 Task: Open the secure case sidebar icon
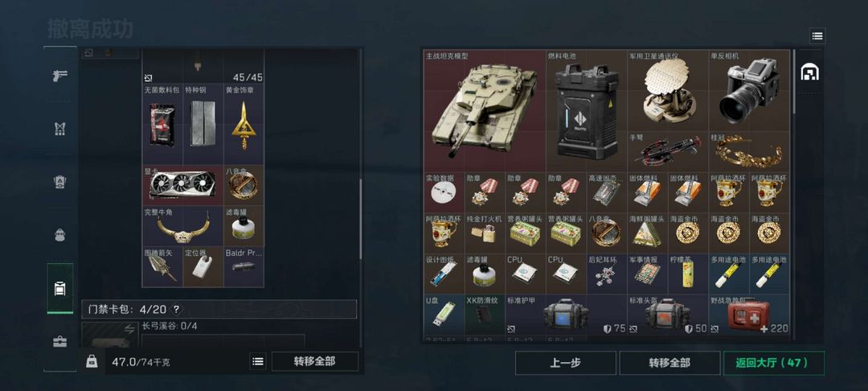pos(59,342)
